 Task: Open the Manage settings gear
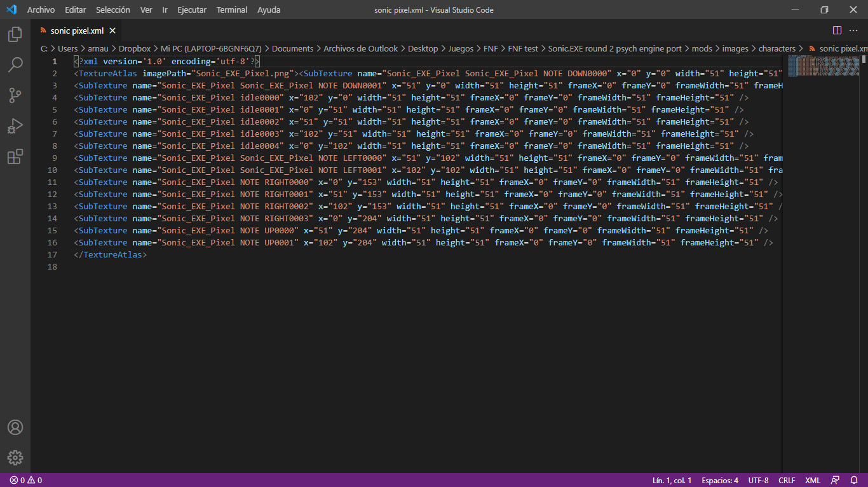[x=15, y=457]
